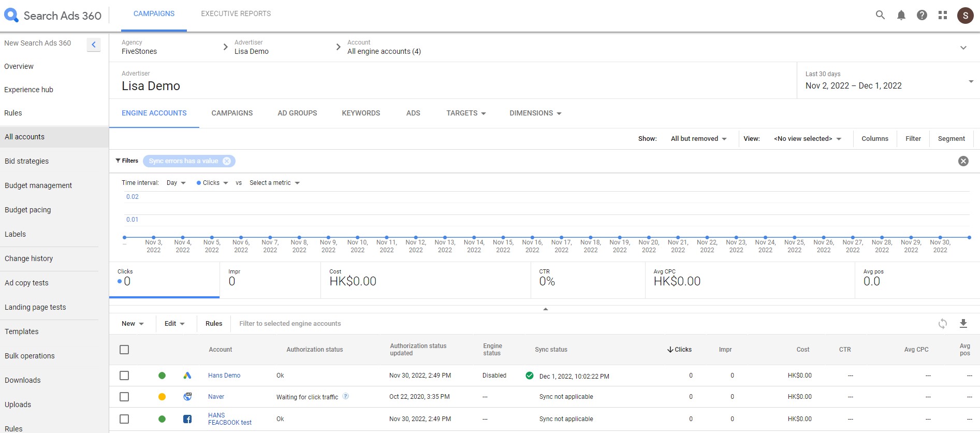Screen dimensions: 980x433
Task: Remove Sync errors filter chip
Action: click(x=227, y=161)
